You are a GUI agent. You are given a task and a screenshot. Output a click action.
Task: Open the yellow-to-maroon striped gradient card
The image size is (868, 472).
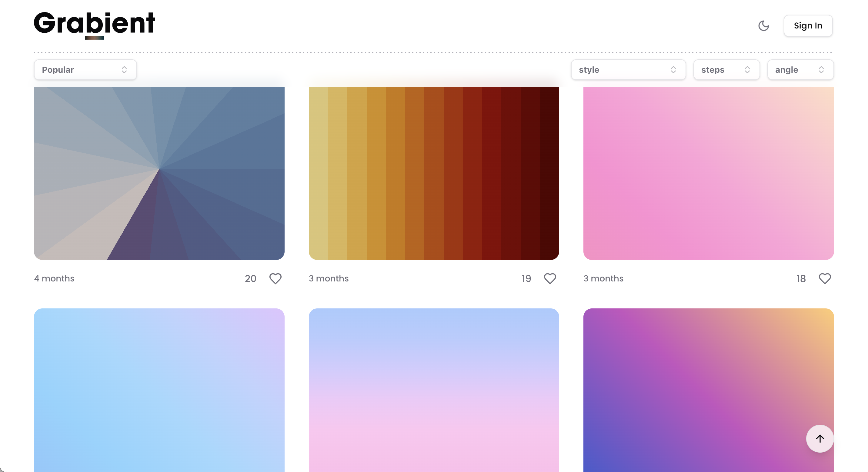434,173
